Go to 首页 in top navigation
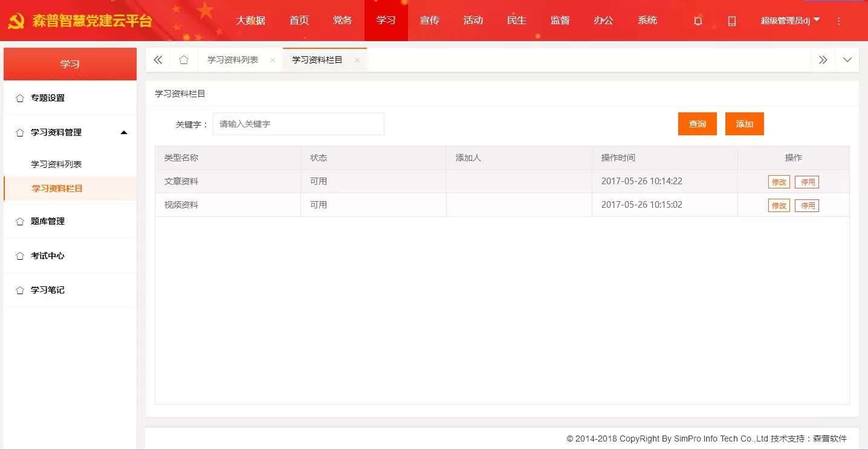This screenshot has width=868, height=450. (299, 21)
